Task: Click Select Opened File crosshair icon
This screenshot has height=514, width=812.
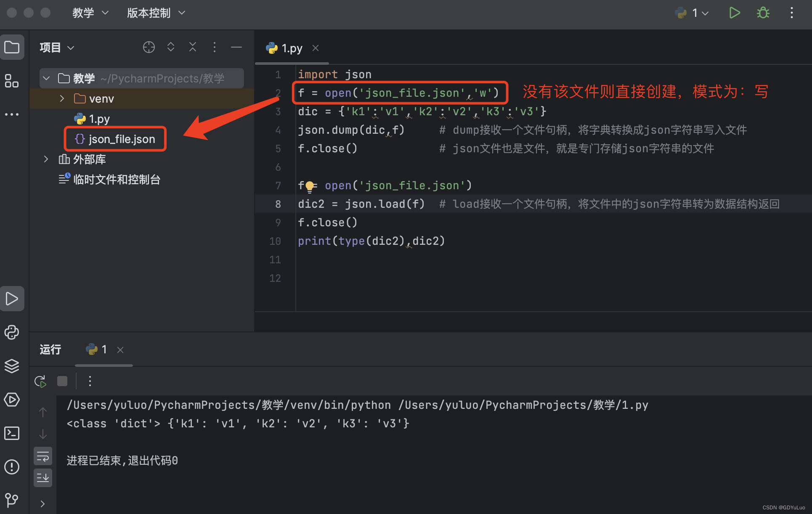Action: 149,47
